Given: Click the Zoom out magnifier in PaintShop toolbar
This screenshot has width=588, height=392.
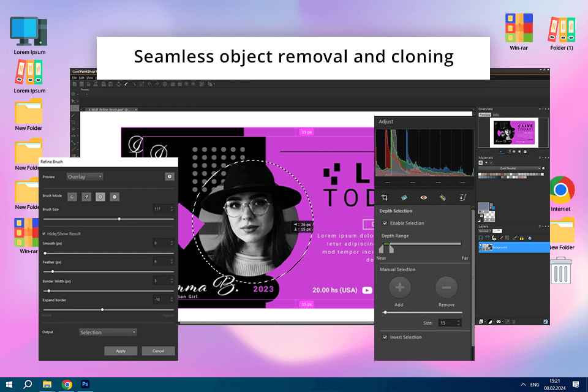Looking at the screenshot, I should click(x=186, y=84).
